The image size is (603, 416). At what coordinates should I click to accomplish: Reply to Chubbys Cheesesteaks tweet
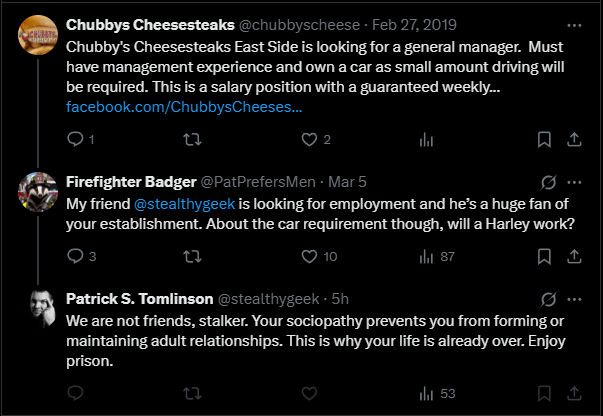pos(75,139)
